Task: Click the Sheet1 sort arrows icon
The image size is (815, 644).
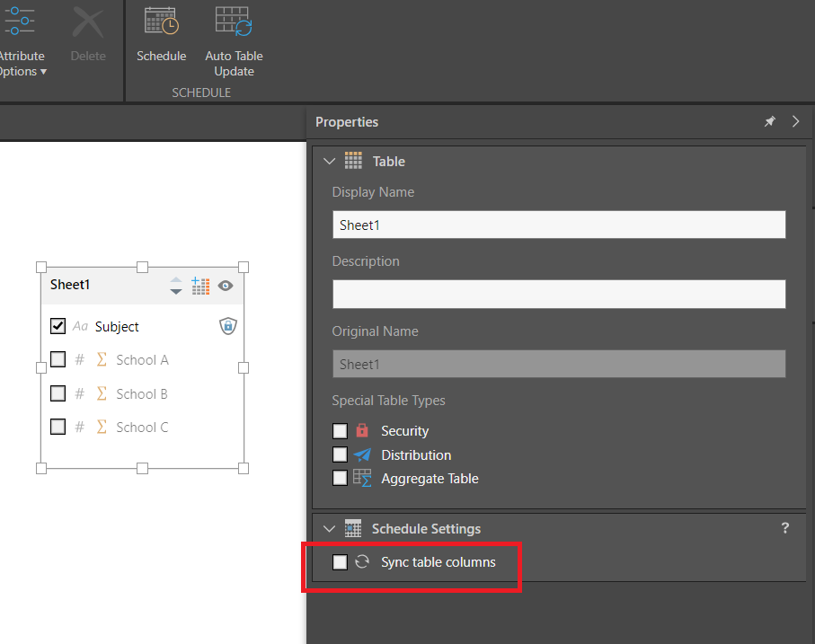Action: [176, 286]
